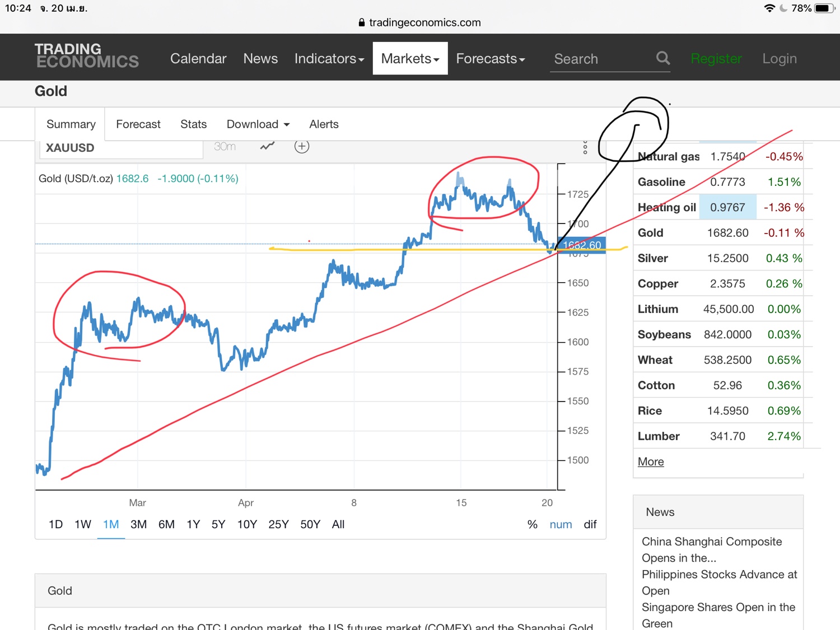The width and height of the screenshot is (840, 630).
Task: Click the Search input field
Action: (599, 59)
